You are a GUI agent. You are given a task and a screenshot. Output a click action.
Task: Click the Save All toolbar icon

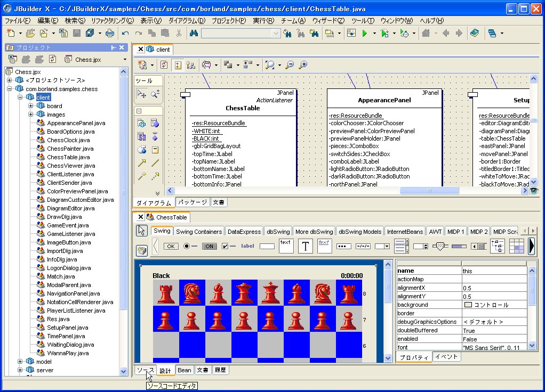coord(90,33)
